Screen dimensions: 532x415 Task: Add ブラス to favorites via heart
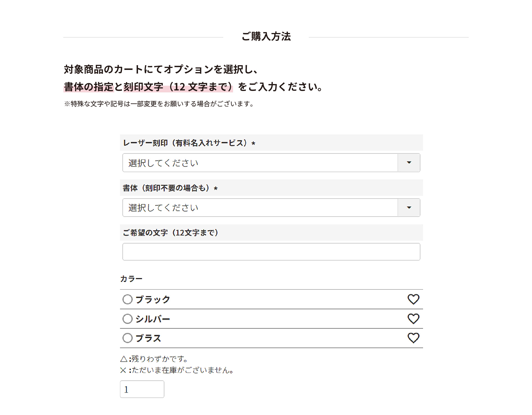(x=413, y=338)
